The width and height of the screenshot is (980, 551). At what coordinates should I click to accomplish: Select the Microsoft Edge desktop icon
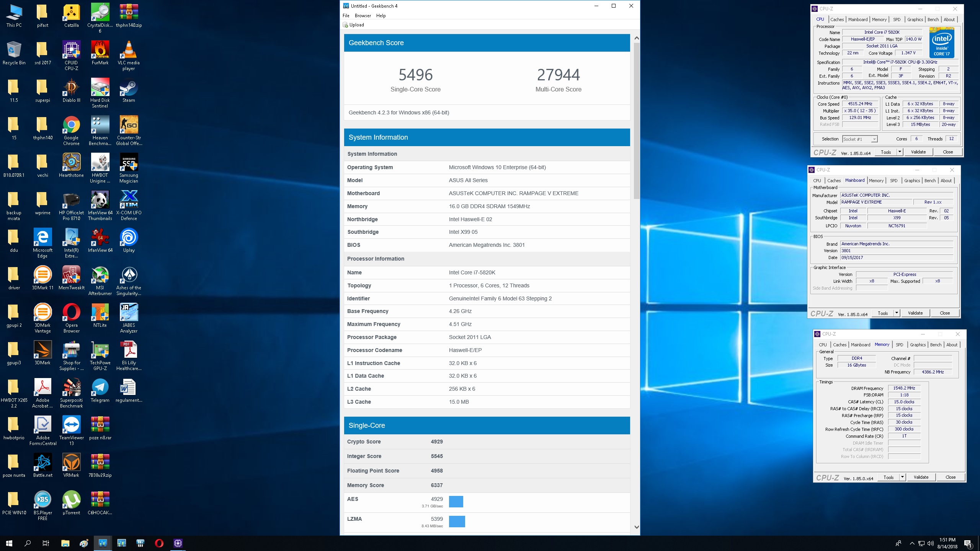click(x=43, y=243)
